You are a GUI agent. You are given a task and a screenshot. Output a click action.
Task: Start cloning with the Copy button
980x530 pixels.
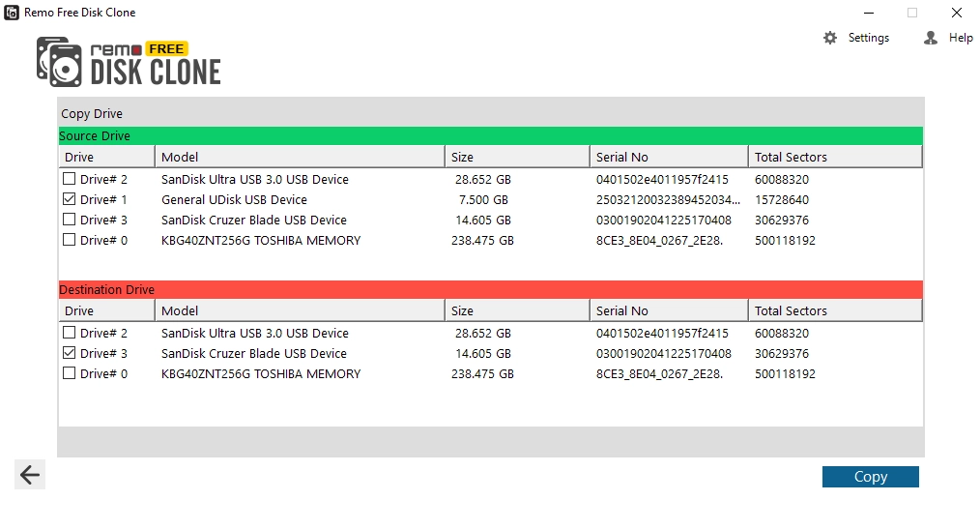(x=870, y=476)
